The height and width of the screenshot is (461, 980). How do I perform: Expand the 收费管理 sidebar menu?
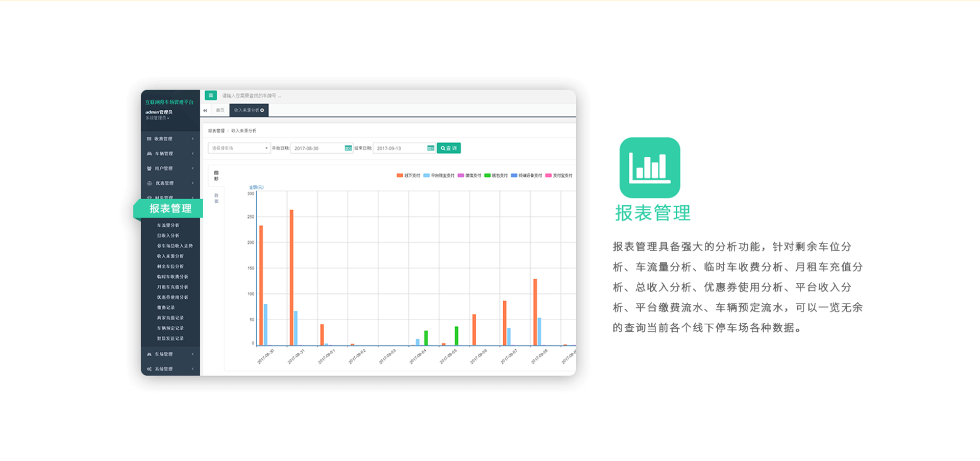169,139
